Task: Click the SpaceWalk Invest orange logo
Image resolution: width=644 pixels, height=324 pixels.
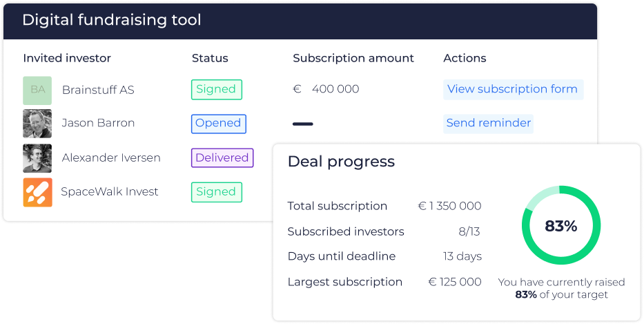Action: click(x=37, y=192)
